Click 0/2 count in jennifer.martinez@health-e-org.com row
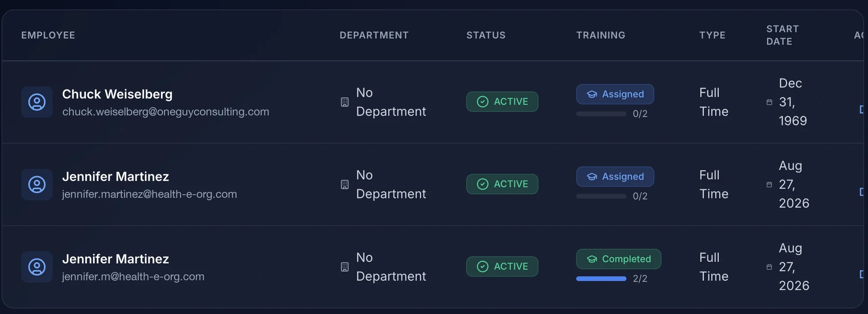868x314 pixels. 640,196
